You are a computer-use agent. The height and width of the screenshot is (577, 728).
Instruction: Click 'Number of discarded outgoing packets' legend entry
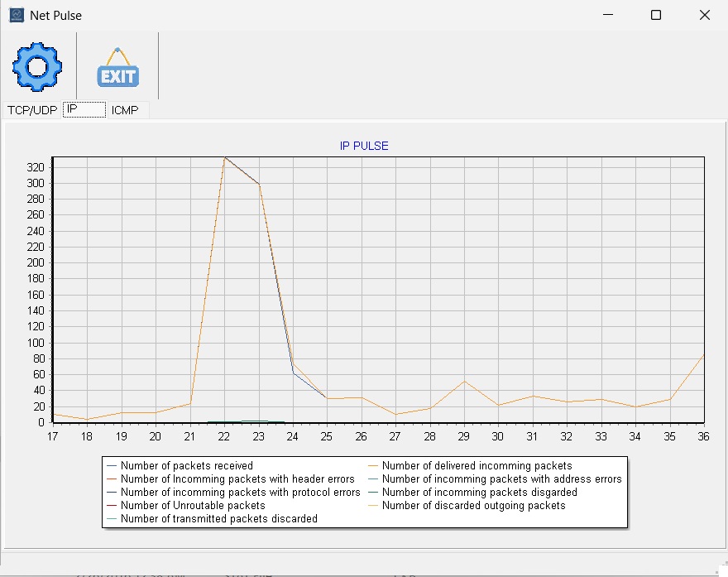(473, 506)
